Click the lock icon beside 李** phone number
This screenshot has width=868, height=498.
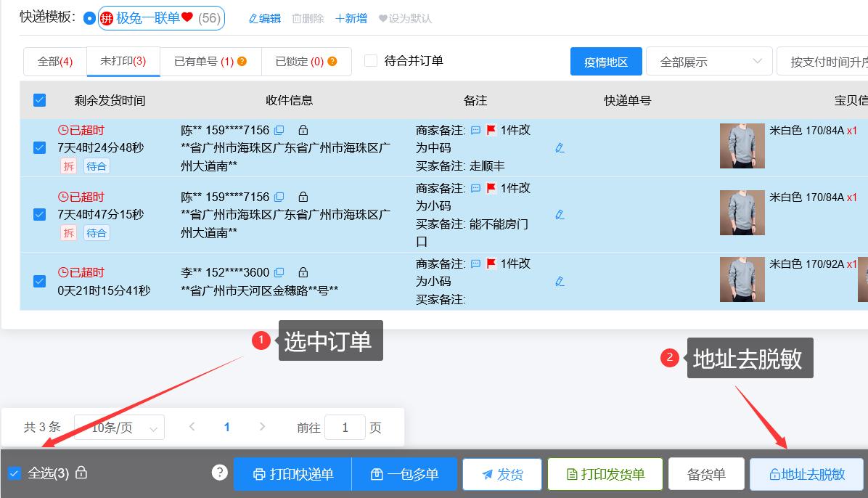(303, 272)
